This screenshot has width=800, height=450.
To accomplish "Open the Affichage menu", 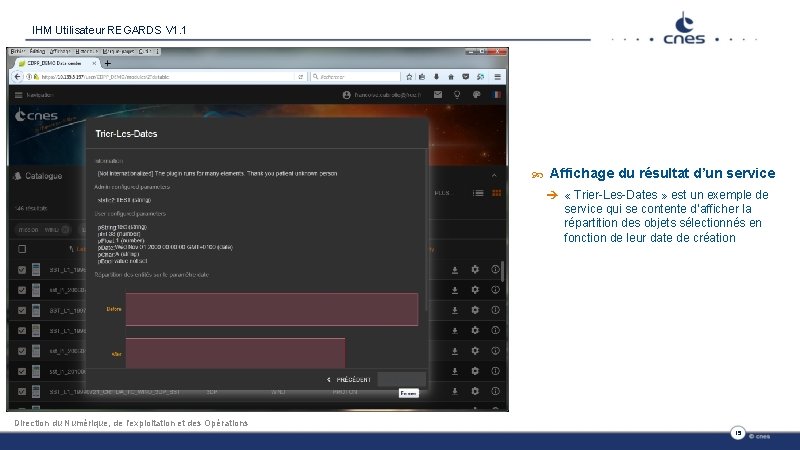I will pos(60,52).
